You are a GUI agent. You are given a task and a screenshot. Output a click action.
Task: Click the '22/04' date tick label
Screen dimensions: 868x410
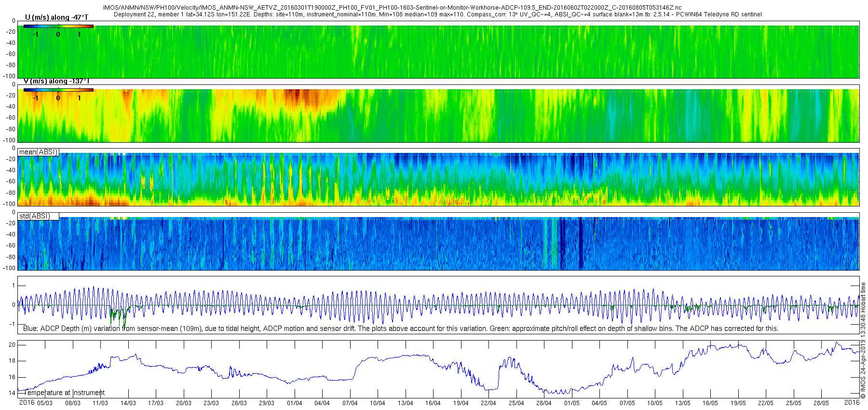(x=488, y=403)
